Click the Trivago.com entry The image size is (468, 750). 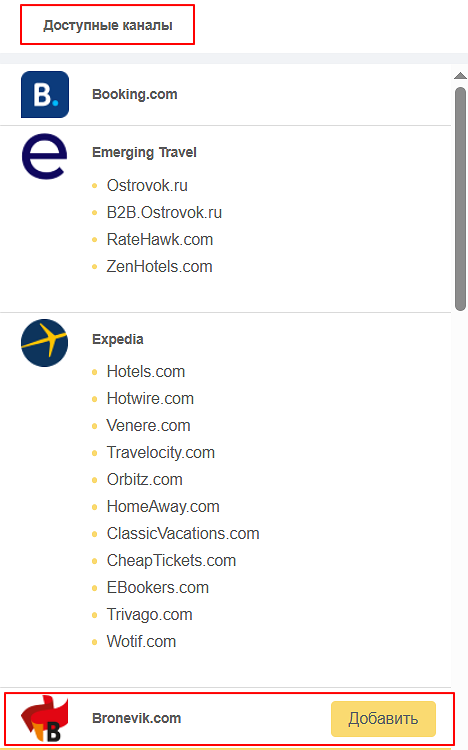coord(149,614)
